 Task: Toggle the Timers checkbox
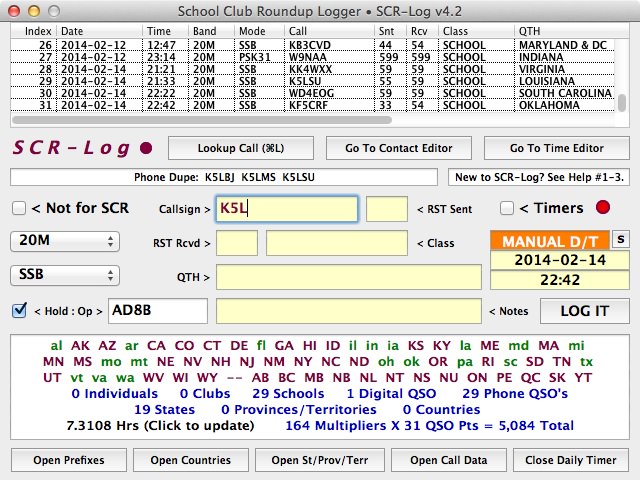click(x=507, y=208)
